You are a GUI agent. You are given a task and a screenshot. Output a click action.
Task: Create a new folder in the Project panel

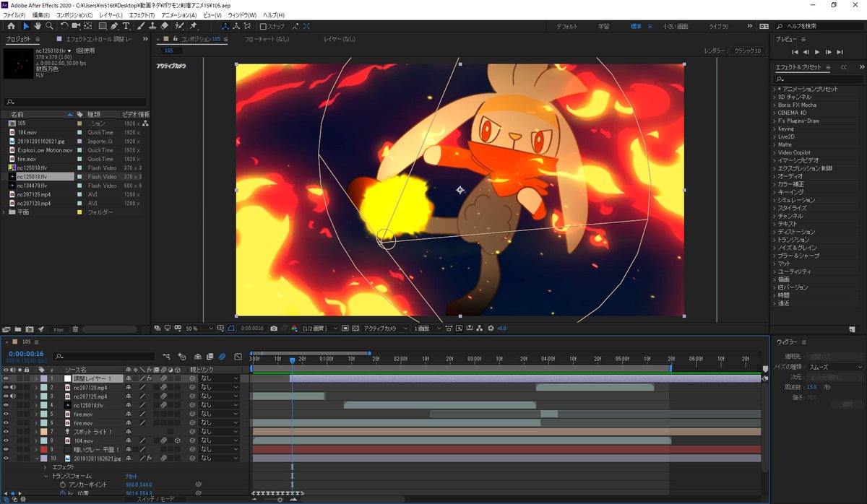pyautogui.click(x=19, y=329)
